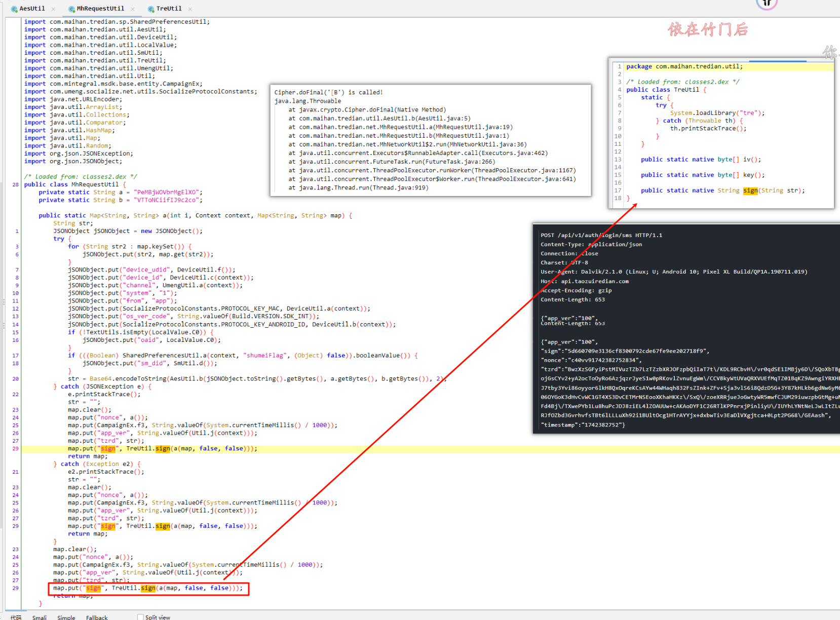
Task: Click the System.loadLibrary("tre") line
Action: point(717,113)
